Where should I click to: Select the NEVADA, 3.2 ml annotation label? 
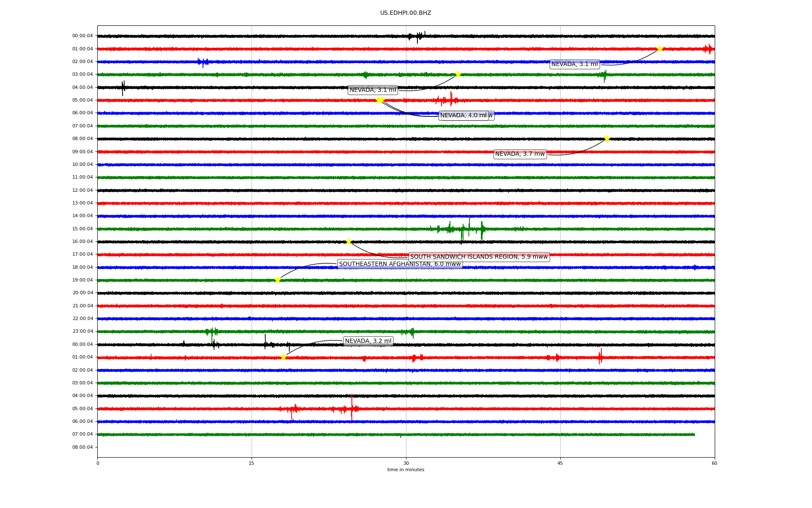[368, 341]
